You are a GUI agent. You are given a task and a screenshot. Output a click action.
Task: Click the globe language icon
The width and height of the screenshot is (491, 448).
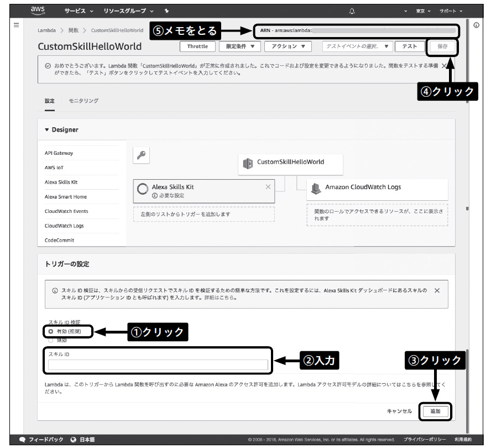[x=74, y=440]
